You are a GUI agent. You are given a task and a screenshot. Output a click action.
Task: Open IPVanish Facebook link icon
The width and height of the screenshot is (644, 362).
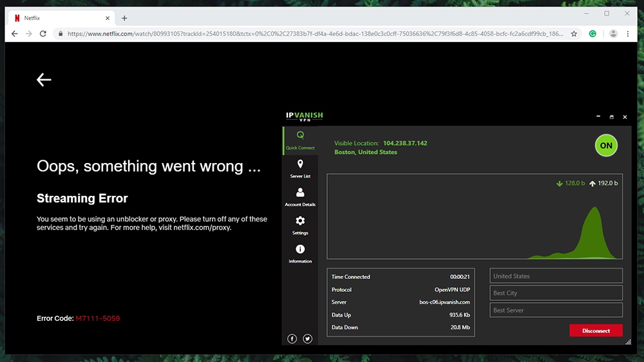click(292, 339)
